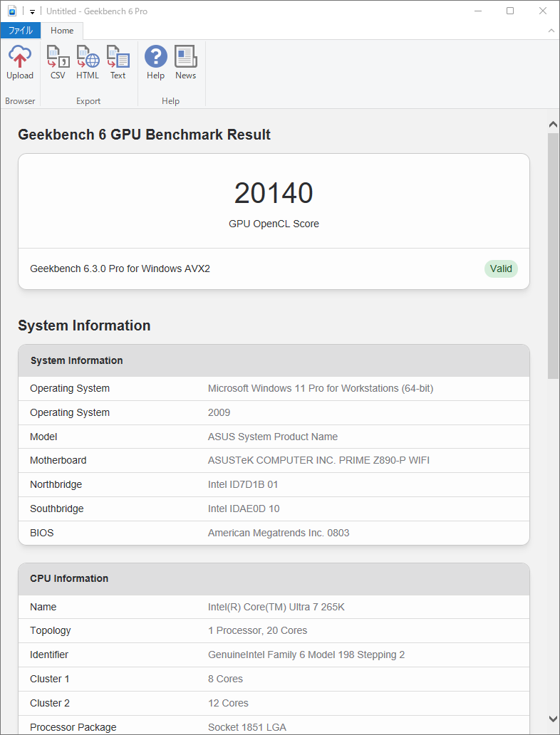Open the ファイル menu tab
Screen dimensions: 560x735
[x=20, y=31]
